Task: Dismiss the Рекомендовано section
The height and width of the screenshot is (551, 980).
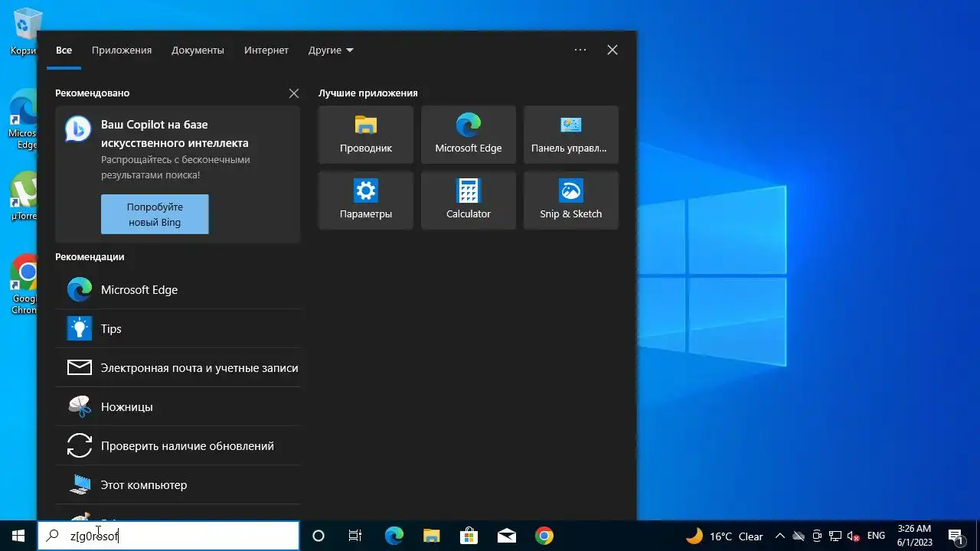Action: pos(294,93)
